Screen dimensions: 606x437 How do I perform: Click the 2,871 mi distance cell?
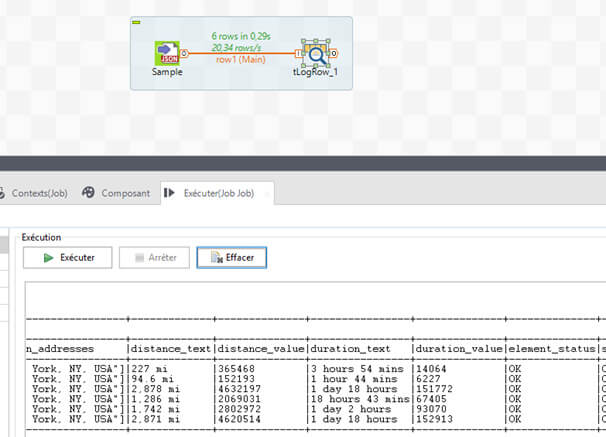(x=155, y=419)
